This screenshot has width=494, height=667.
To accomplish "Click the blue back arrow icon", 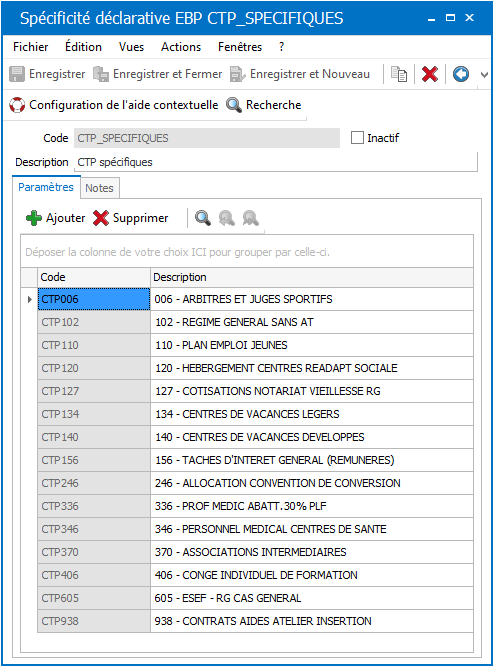I will coord(461,74).
